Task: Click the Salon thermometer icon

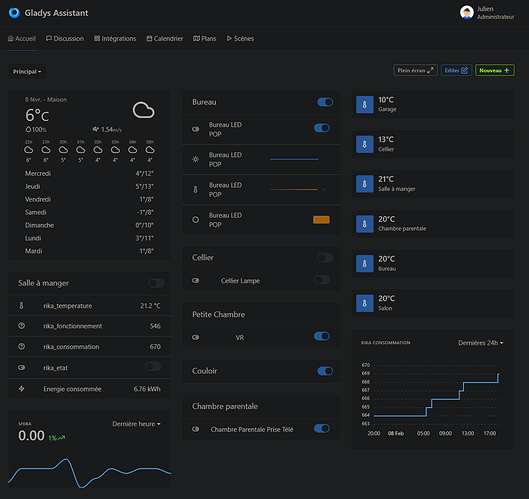Action: click(x=364, y=303)
